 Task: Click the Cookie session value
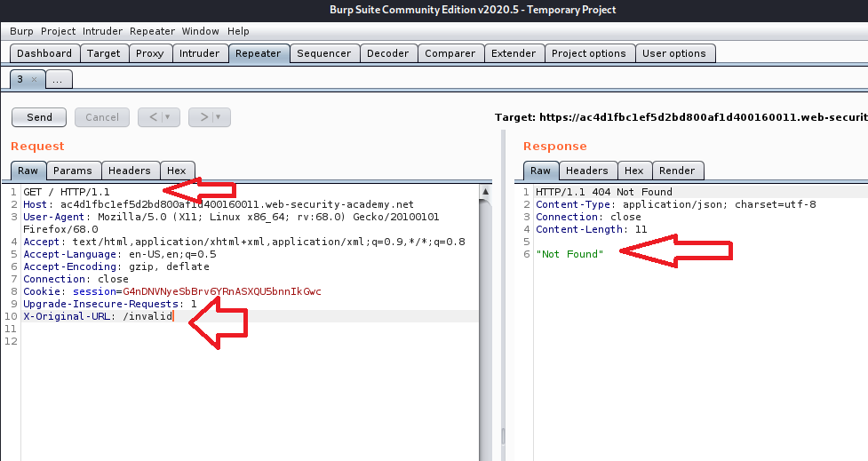tap(222, 291)
